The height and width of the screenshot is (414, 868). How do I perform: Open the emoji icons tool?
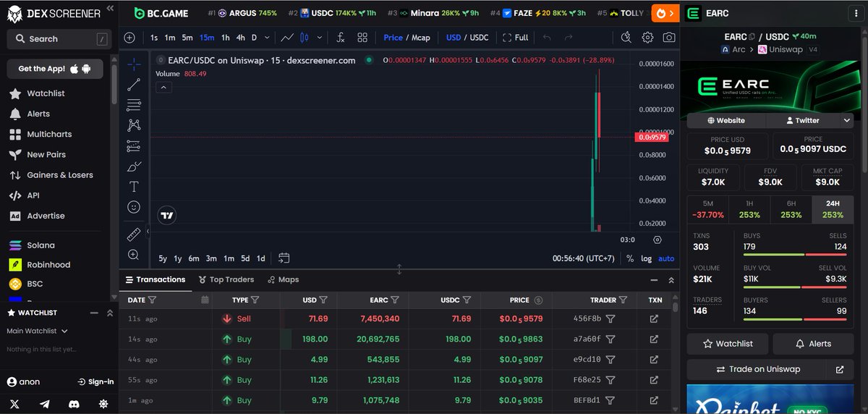click(x=134, y=207)
